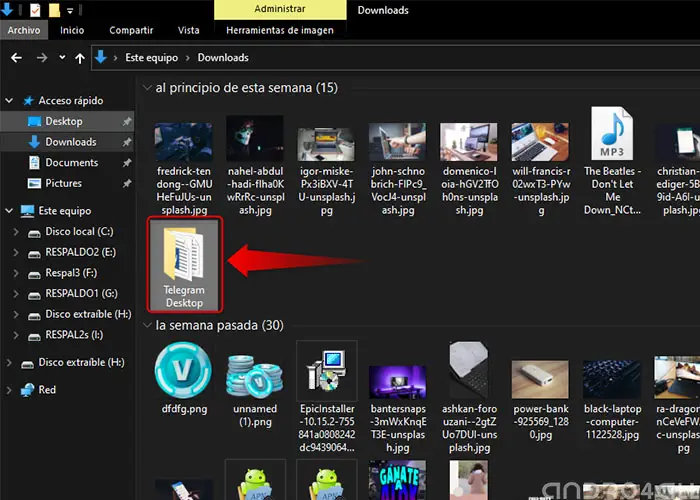700x500 pixels.
Task: Expand RESPALDO1 (G:) drive node
Action: click(16, 293)
